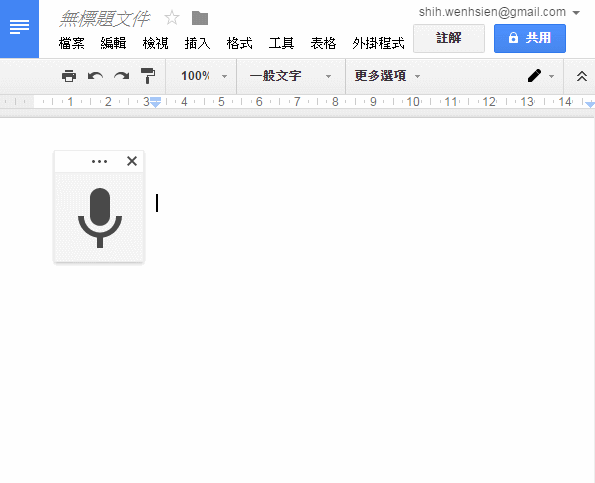Viewport: 595px width, 483px height.
Task: Click the blue 共用 button
Action: (530, 38)
